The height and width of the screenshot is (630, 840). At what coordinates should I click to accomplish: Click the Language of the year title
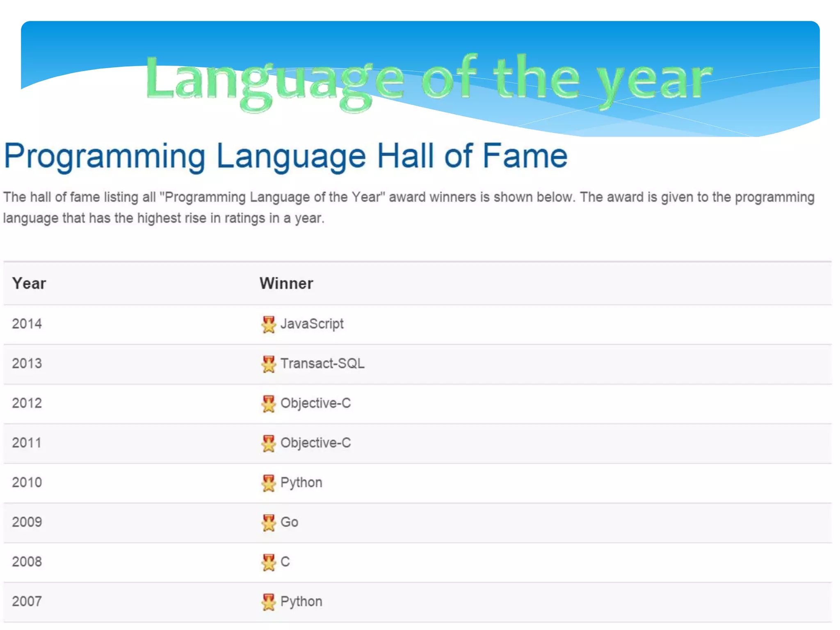428,80
